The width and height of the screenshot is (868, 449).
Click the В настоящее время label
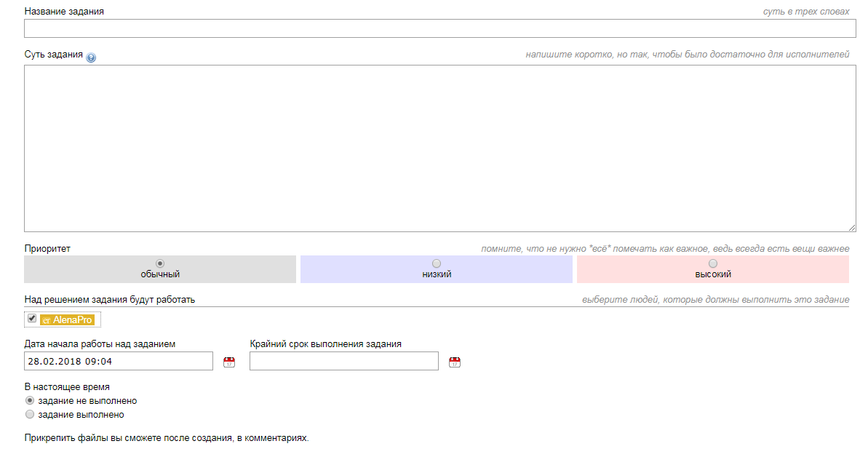tap(67, 387)
